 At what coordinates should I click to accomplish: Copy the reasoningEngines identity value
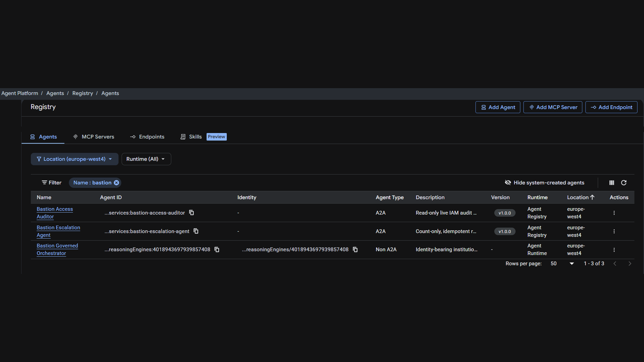tap(355, 250)
